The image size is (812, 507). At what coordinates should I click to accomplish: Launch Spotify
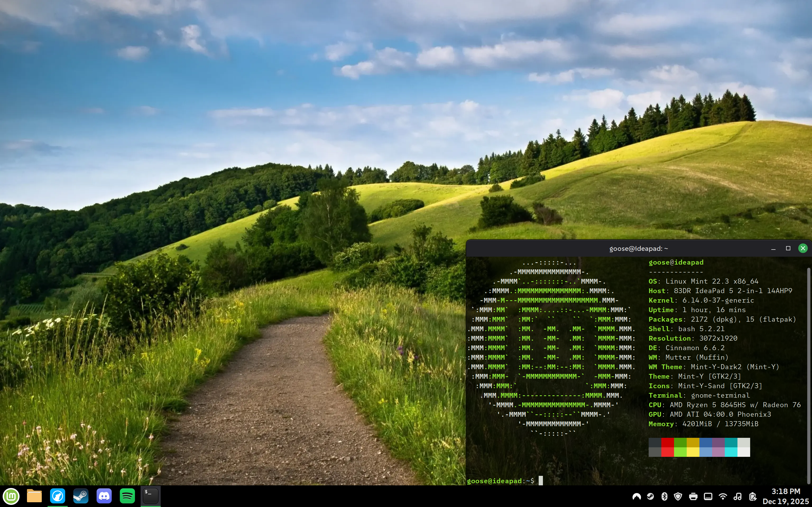coord(127,496)
